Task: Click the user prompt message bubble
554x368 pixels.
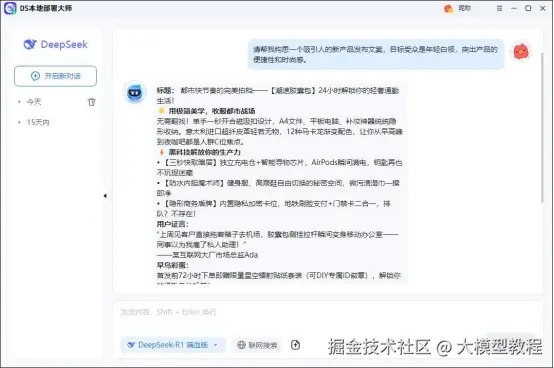Action: 376,54
